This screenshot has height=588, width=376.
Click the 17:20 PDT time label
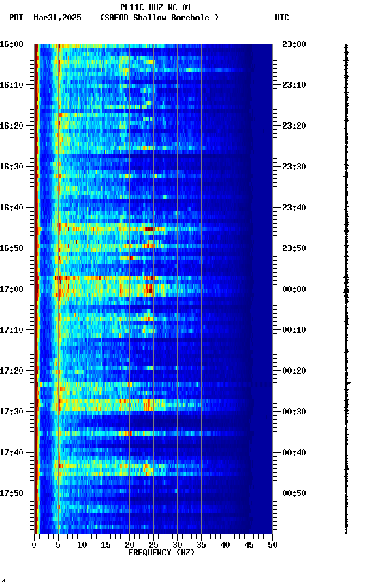[x=12, y=371]
